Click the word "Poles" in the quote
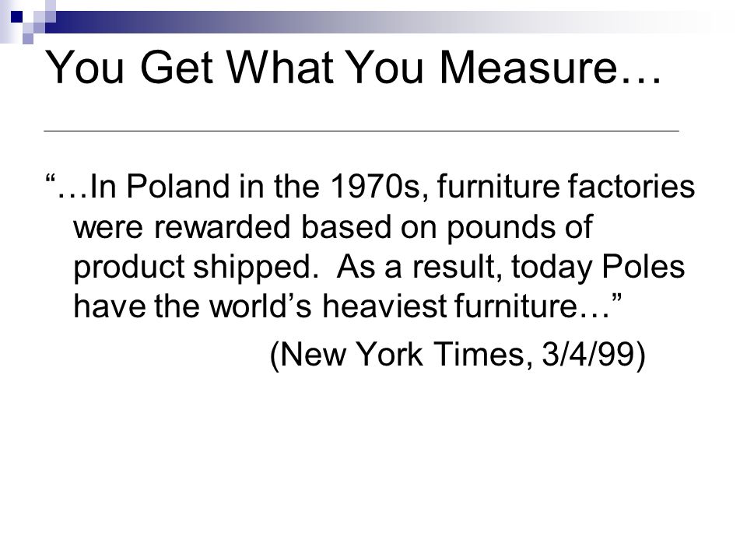This screenshot has width=747, height=560. point(644,266)
